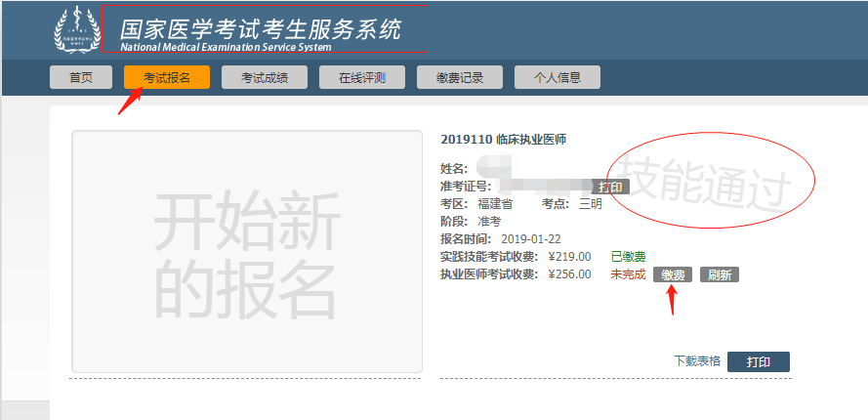868x420 pixels.
Task: Click the dark 打印 button next to 下载表格
Action: click(x=759, y=362)
